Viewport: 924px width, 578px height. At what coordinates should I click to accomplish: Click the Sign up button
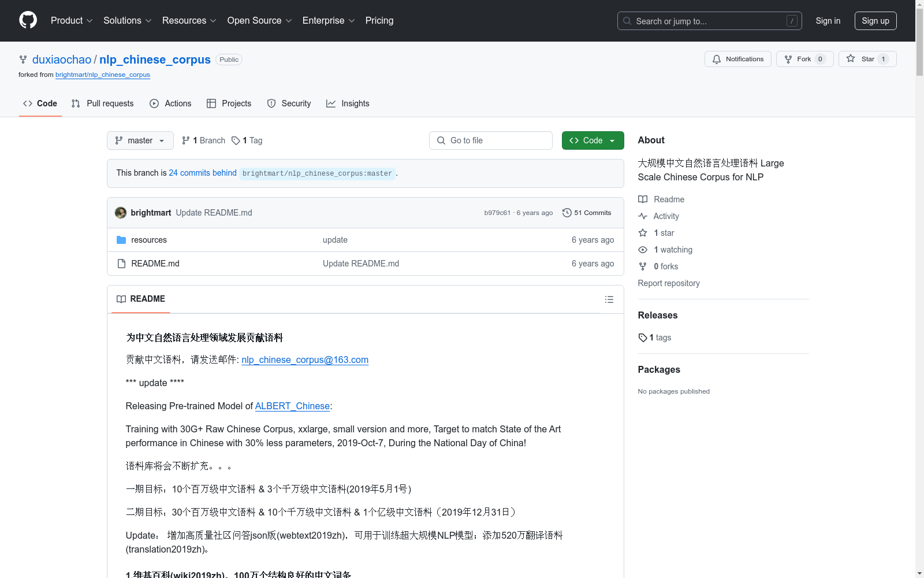click(x=875, y=21)
